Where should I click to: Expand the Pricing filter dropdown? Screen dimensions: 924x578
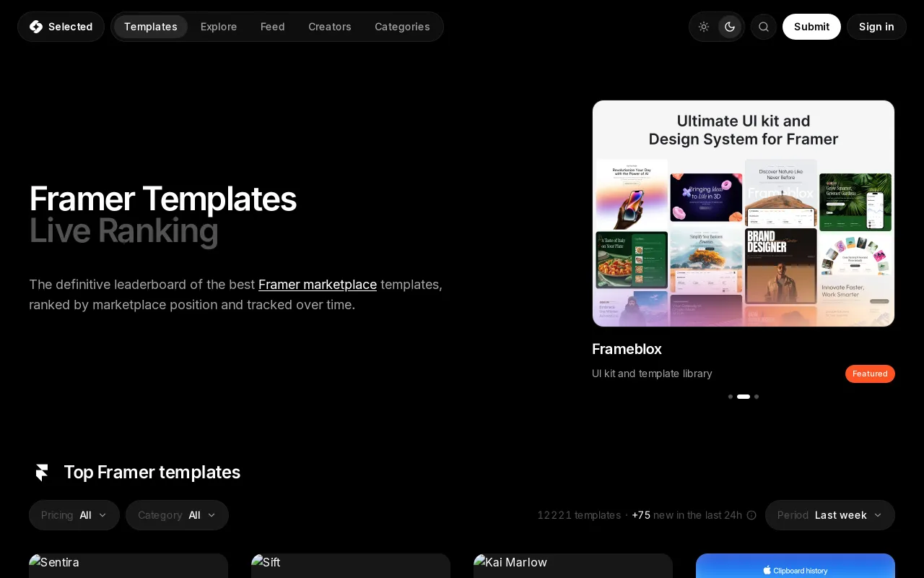pyautogui.click(x=74, y=515)
